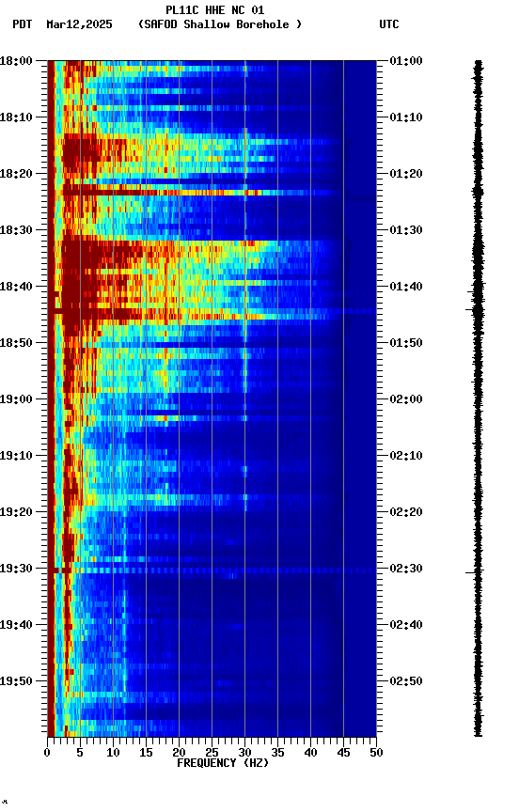
Task: Click the '02:10' UTC time label
Action: click(x=406, y=456)
